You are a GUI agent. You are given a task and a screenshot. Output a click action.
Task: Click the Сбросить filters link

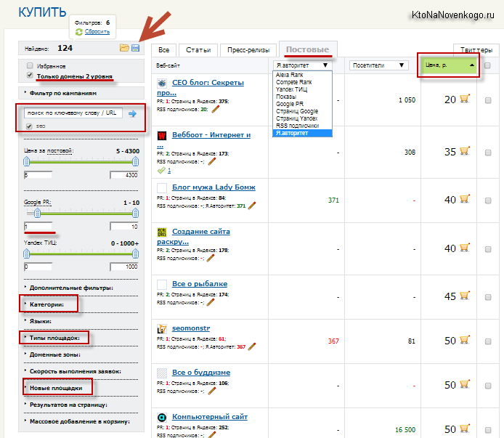click(x=97, y=31)
